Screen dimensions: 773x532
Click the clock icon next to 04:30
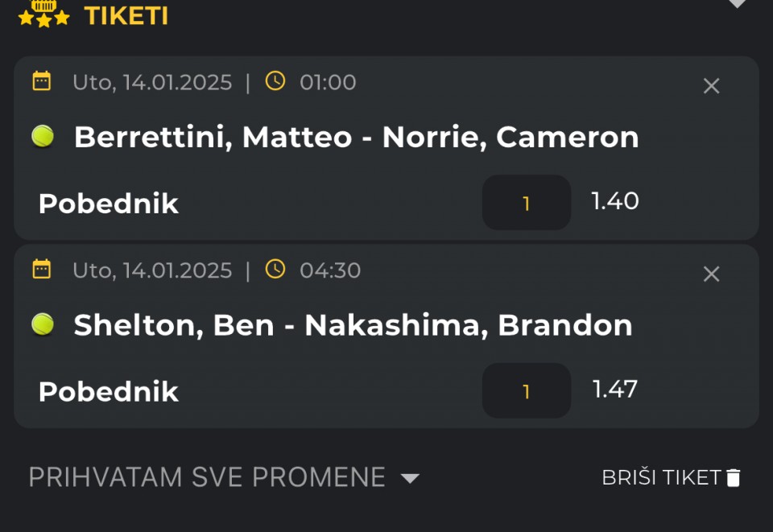[x=275, y=270]
